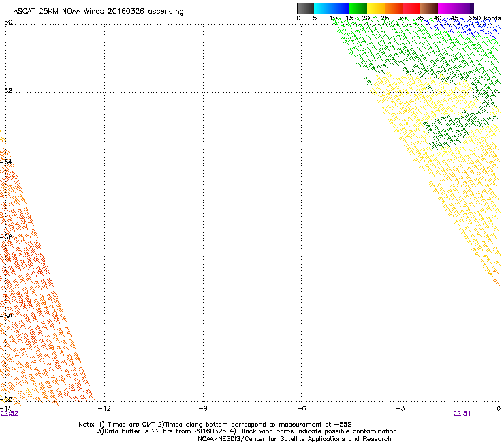Click the '-52' latitude axis label
The image size is (504, 443).
click(x=6, y=91)
